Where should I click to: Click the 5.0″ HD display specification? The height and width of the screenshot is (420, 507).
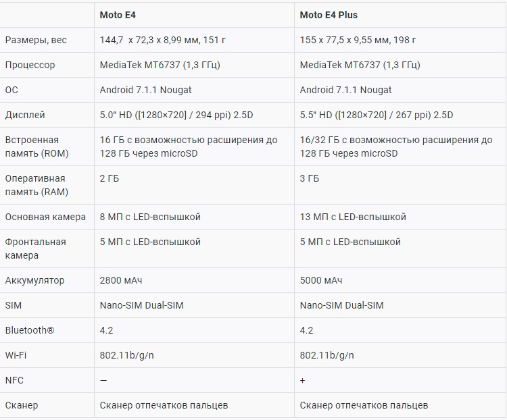pyautogui.click(x=176, y=115)
